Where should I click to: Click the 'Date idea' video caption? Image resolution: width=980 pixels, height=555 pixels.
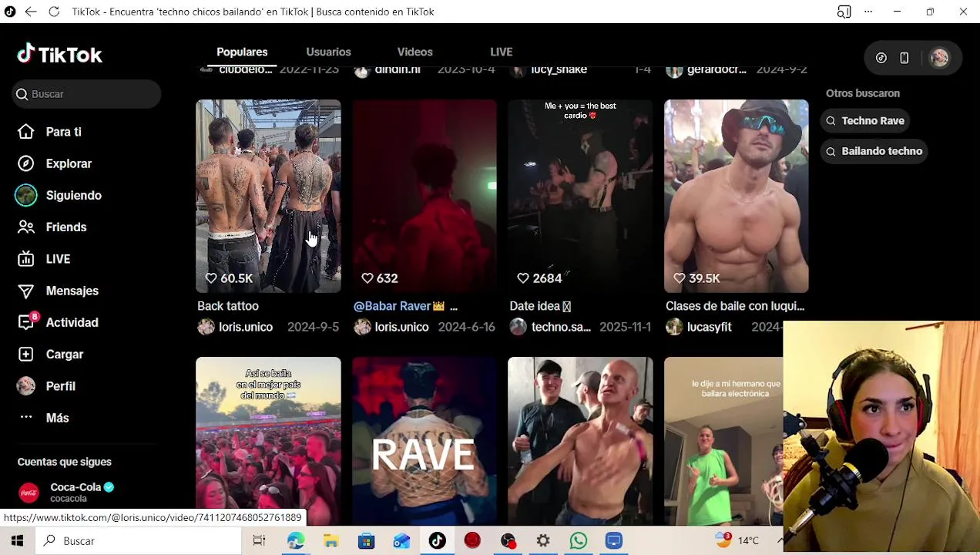point(540,306)
